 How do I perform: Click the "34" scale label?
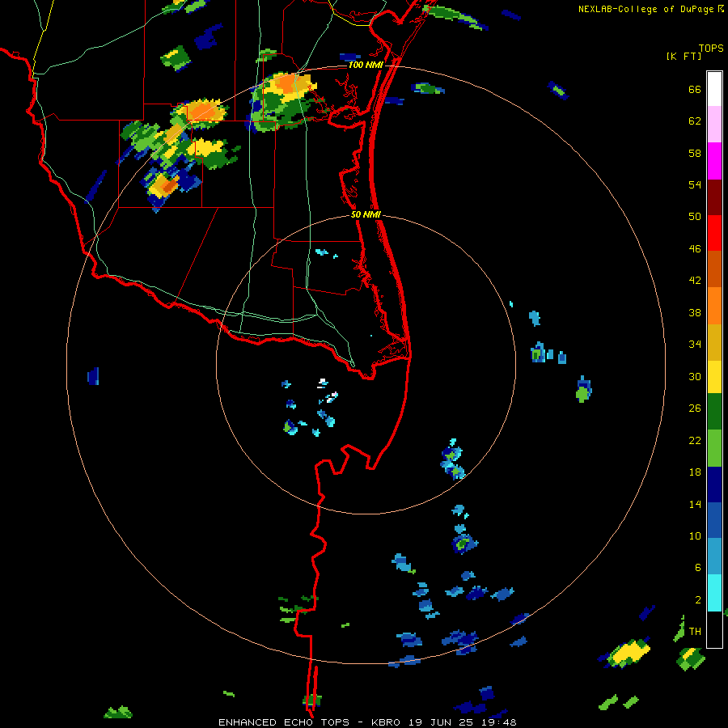point(695,345)
